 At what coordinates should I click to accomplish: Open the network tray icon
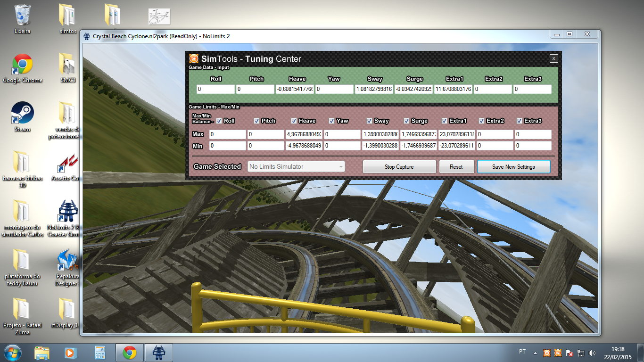pyautogui.click(x=581, y=353)
